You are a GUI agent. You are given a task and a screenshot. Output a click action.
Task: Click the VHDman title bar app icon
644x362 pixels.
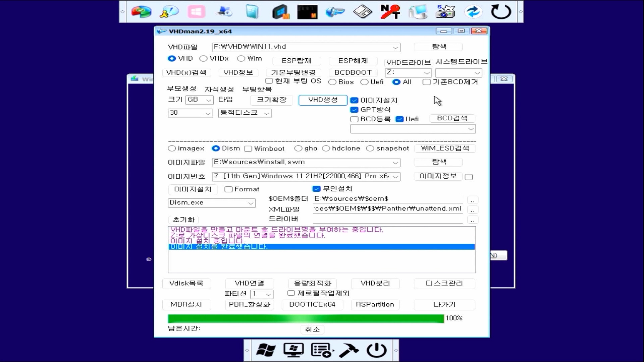(x=162, y=31)
